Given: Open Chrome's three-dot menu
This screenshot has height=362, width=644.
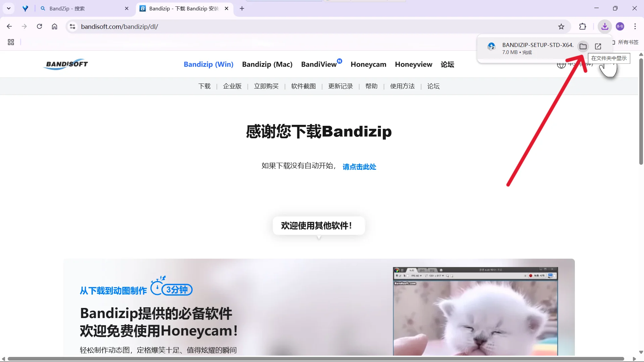Looking at the screenshot, I should (x=635, y=27).
